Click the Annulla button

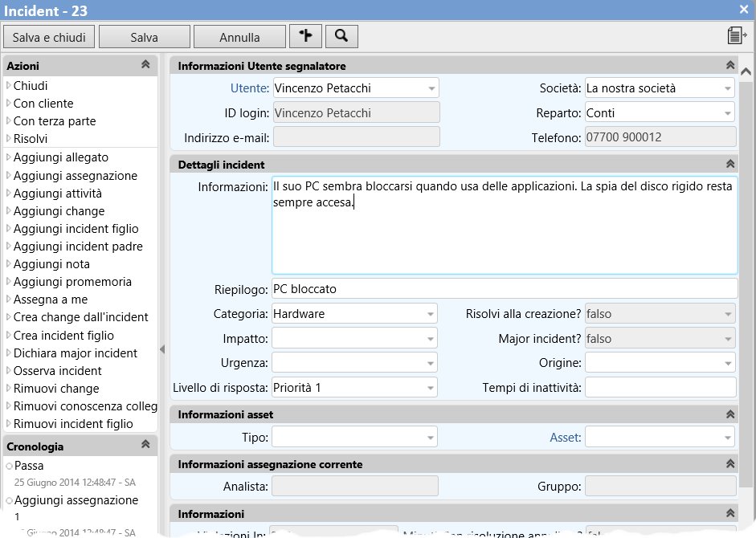click(x=239, y=37)
